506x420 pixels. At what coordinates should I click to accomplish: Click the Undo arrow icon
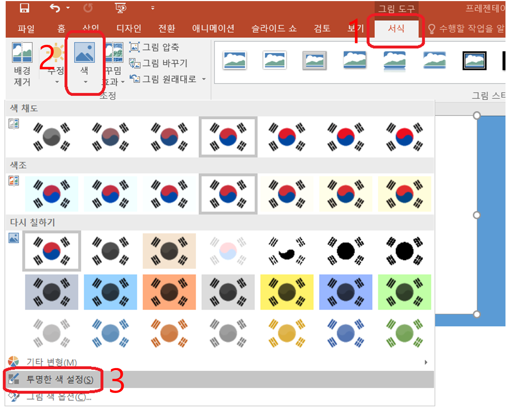pyautogui.click(x=55, y=8)
